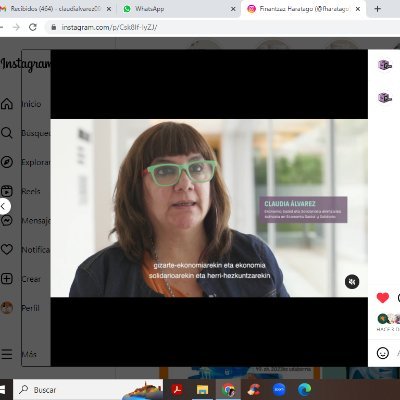The height and width of the screenshot is (400, 400).
Task: Unmute the video sound
Action: tap(352, 282)
